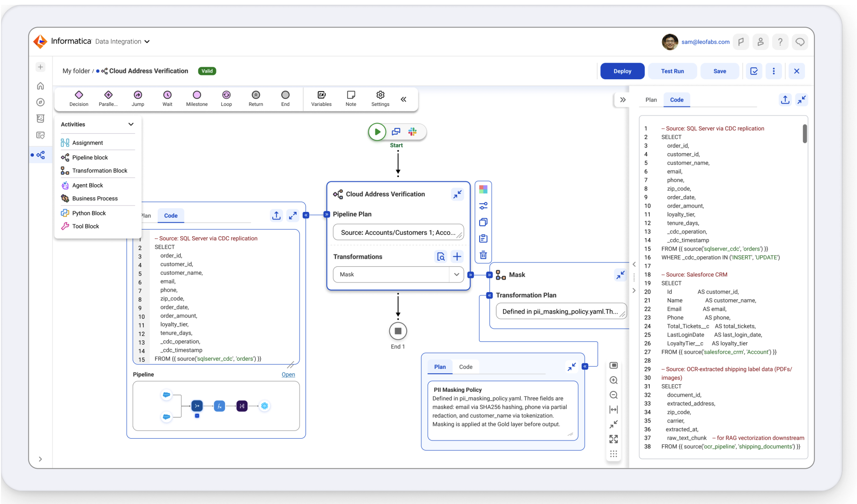Choose the Python Block activity
Screen dimensions: 857x504
[x=97, y=213]
